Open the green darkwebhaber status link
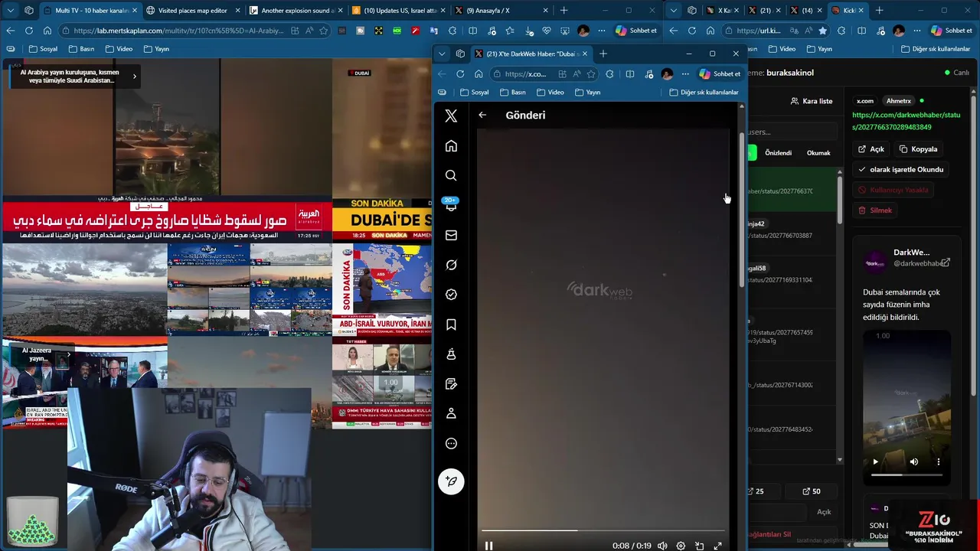 tap(906, 121)
